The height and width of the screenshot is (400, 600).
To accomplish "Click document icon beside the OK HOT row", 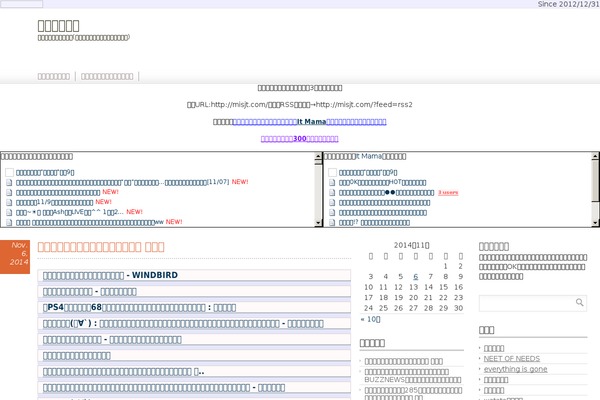I will 332,183.
